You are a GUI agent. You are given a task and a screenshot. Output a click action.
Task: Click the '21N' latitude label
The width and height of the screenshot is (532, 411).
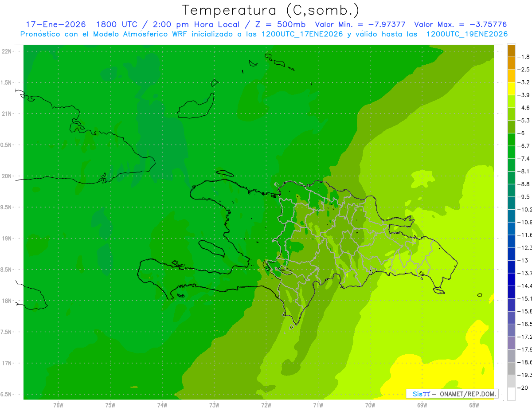[x=7, y=114]
